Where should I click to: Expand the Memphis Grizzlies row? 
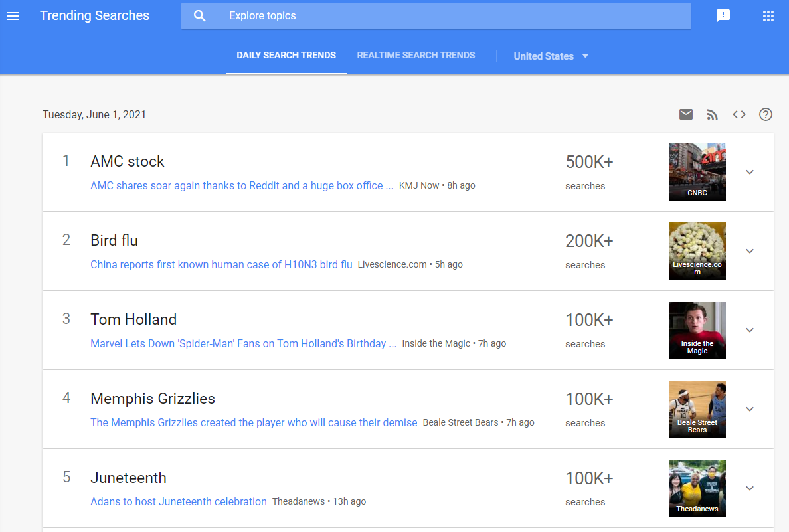pos(750,409)
